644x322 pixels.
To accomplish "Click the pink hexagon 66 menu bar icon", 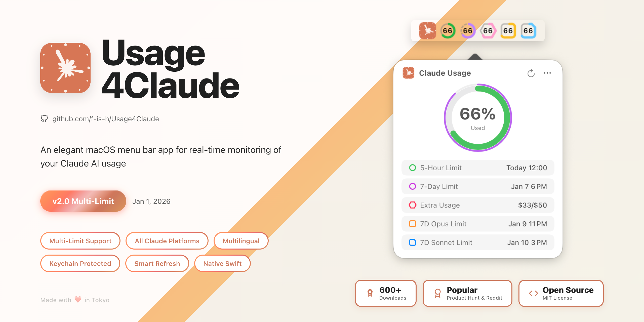I will tap(488, 31).
